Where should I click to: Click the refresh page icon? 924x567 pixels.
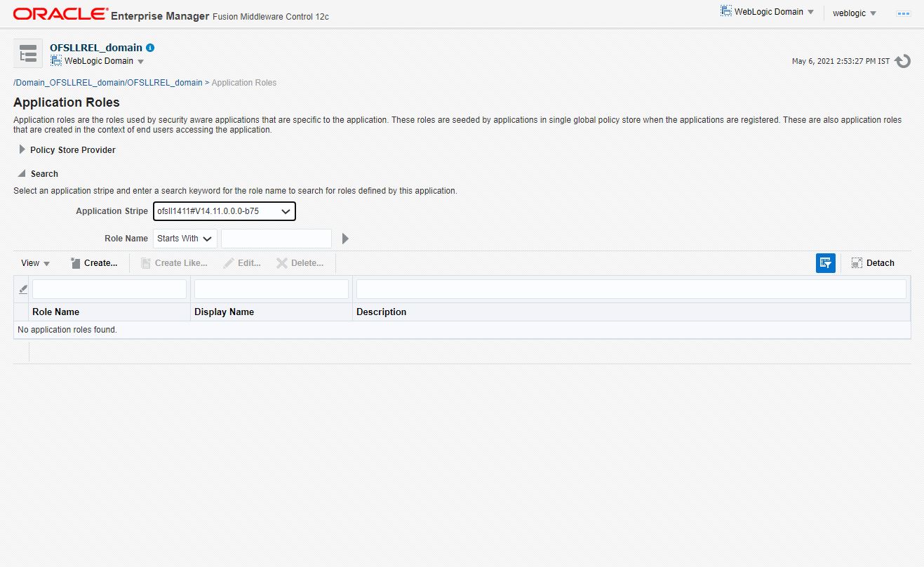point(903,61)
